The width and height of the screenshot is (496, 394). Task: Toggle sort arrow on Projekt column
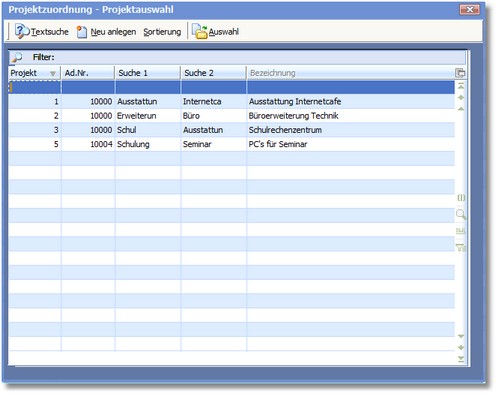pos(53,73)
